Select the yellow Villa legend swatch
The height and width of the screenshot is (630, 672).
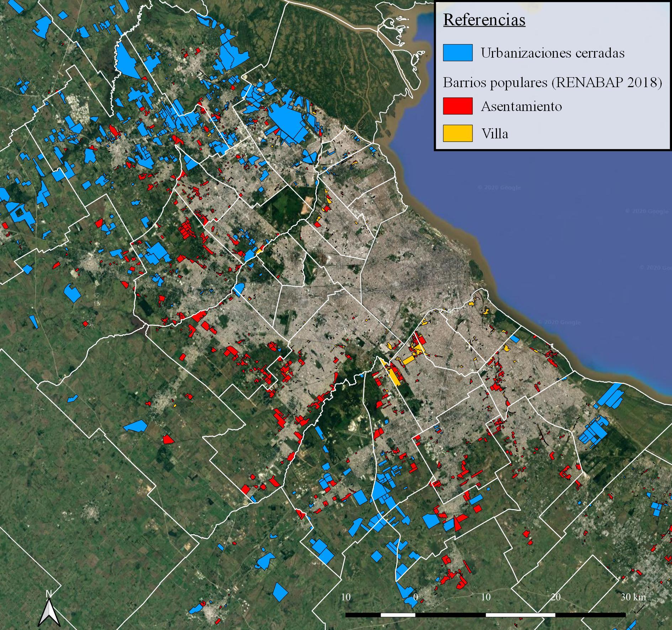click(457, 133)
